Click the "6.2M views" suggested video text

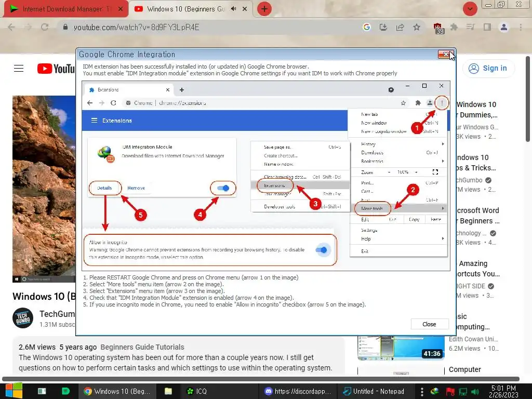[x=464, y=349]
